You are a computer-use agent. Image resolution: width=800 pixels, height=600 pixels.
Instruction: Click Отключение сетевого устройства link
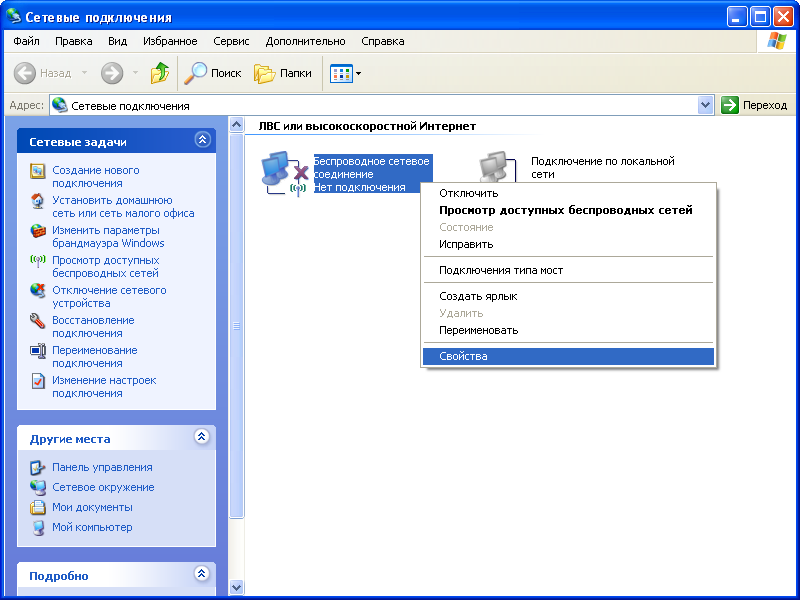[x=109, y=297]
